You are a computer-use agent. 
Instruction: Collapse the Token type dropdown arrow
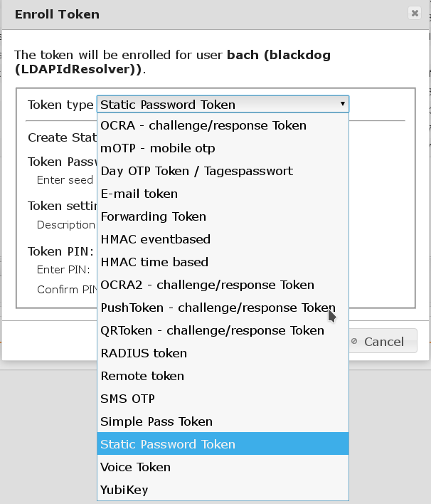343,105
